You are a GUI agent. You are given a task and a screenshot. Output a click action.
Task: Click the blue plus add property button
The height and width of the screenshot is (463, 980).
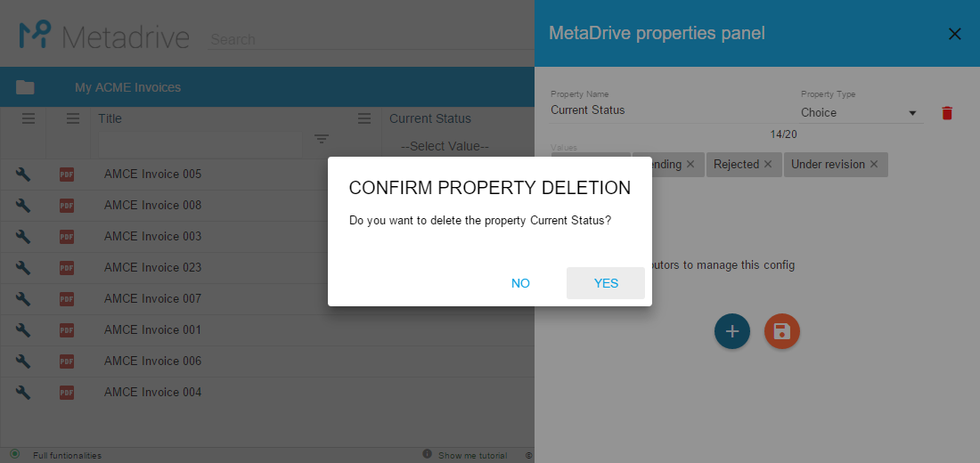(x=731, y=331)
